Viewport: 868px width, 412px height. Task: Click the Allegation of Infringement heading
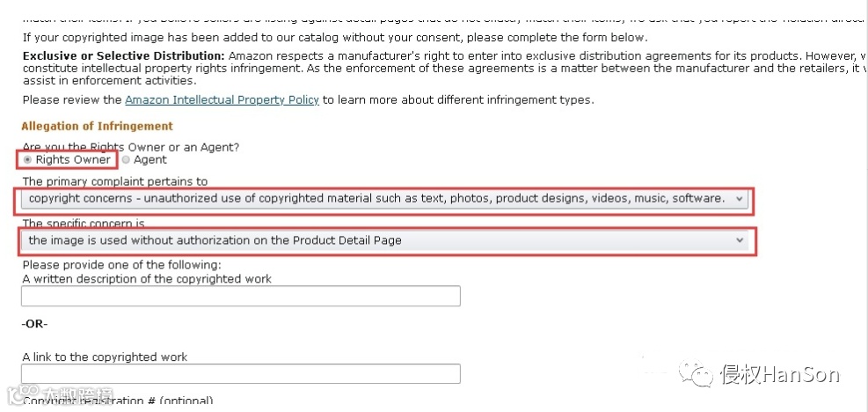98,126
